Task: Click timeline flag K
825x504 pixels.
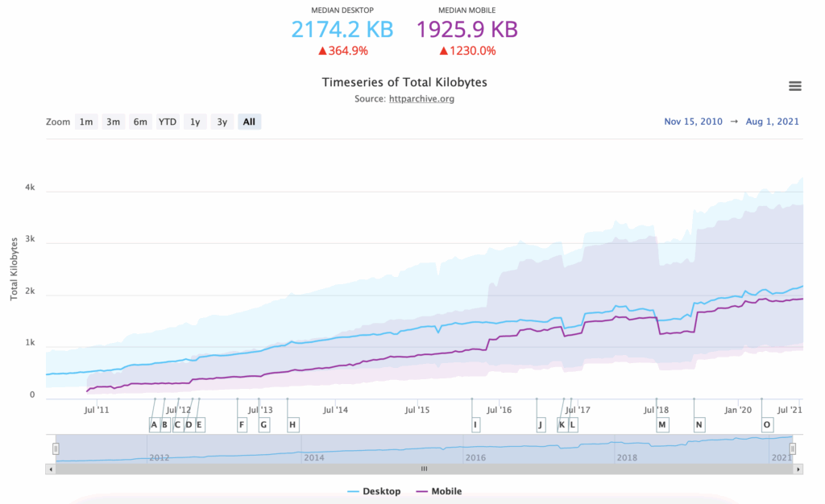Action: (x=562, y=424)
